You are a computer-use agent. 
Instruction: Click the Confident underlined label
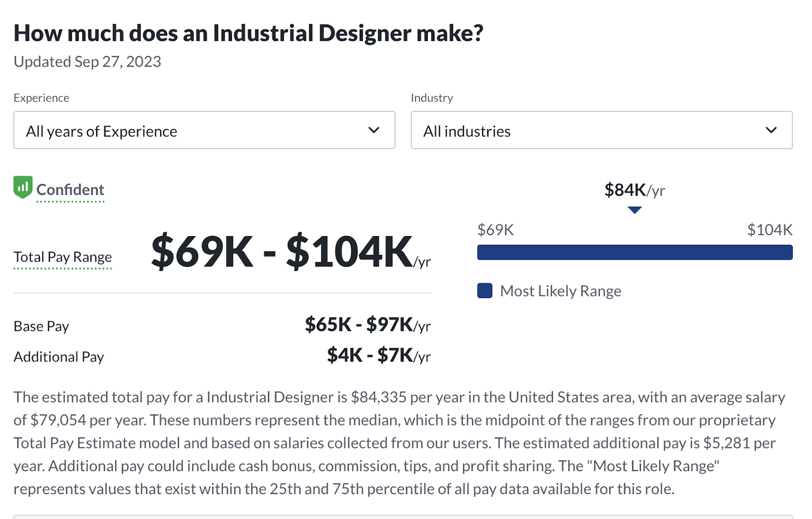[x=70, y=190]
